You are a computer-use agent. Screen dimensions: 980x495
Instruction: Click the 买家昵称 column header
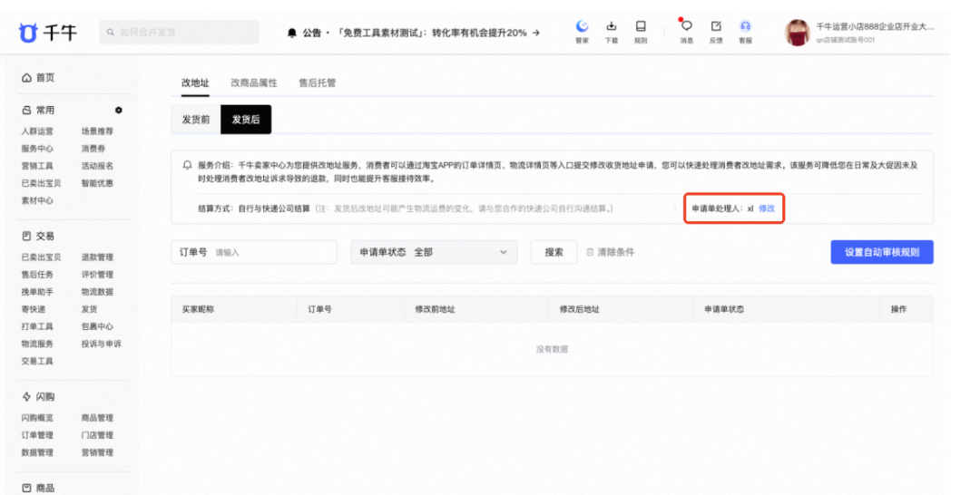coord(198,309)
